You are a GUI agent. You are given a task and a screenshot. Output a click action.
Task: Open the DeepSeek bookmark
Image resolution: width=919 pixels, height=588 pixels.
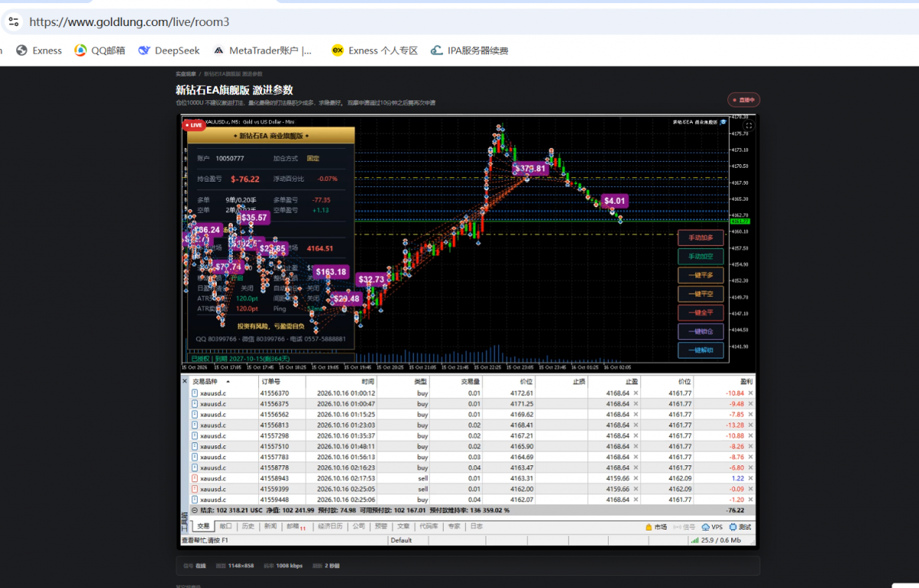click(169, 51)
